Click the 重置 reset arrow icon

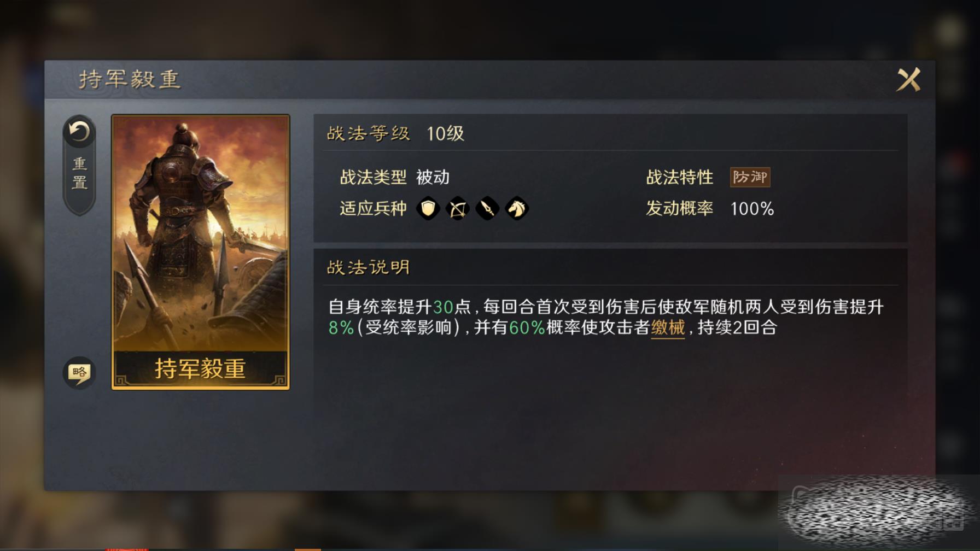(79, 132)
